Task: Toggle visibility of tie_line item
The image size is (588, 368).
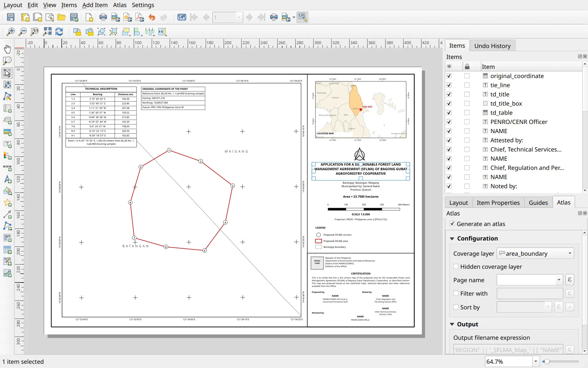Action: pos(449,85)
